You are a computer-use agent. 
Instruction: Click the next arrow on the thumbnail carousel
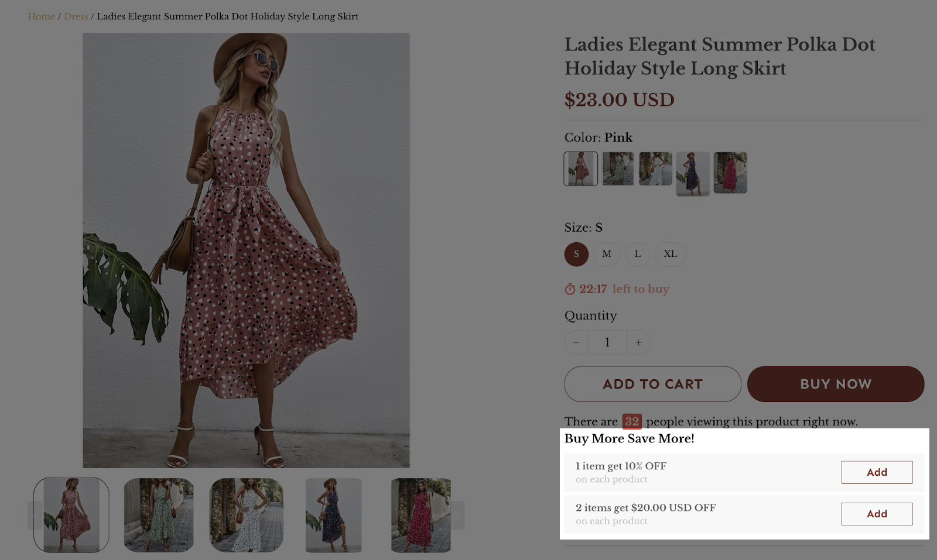point(459,515)
